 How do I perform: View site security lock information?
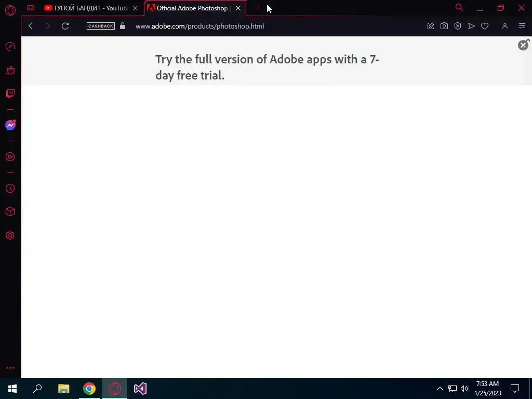pos(123,26)
